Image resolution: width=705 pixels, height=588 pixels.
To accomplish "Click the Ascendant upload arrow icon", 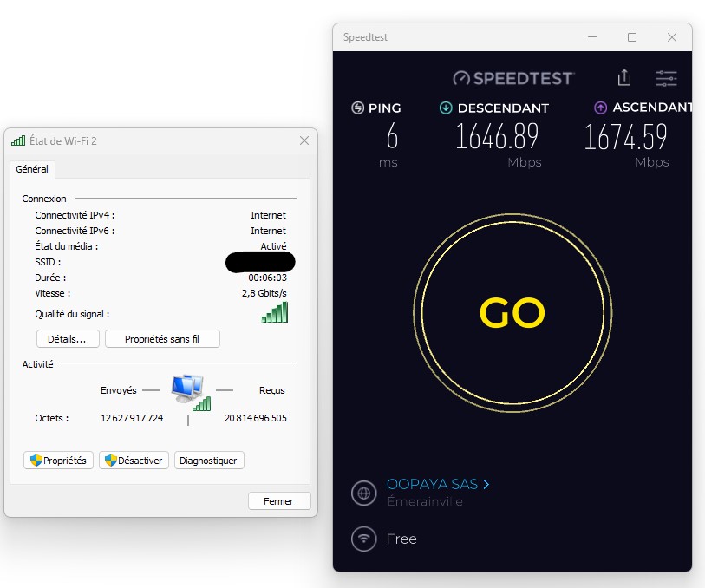I will point(600,108).
